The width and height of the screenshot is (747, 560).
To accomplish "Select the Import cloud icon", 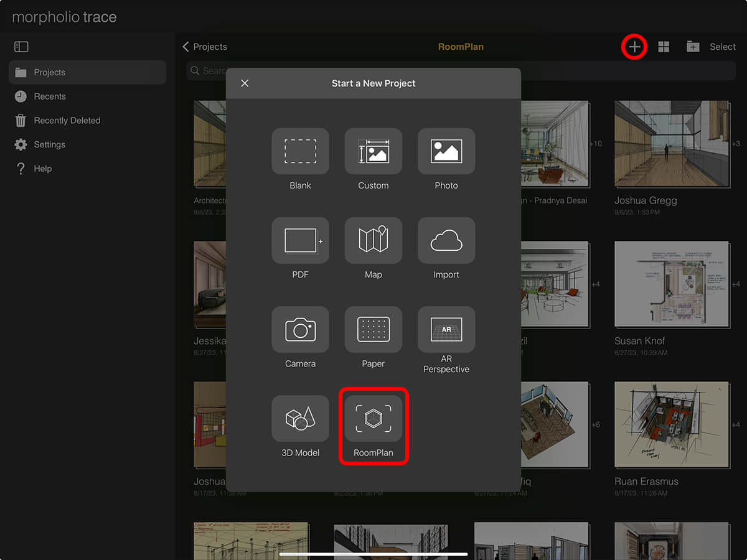I will [x=446, y=240].
